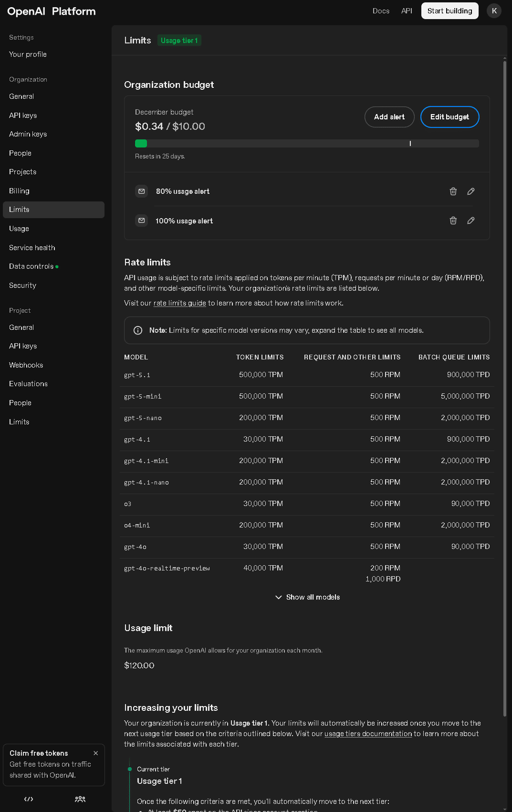Open Billing in organization sidebar
Image resolution: width=512 pixels, height=812 pixels.
(x=19, y=191)
